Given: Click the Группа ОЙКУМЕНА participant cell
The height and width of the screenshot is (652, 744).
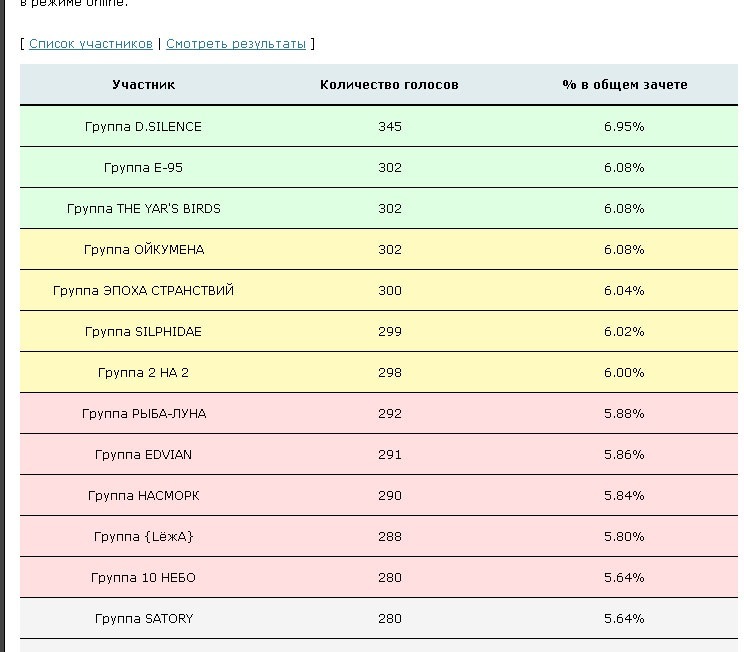Looking at the screenshot, I should pos(143,250).
